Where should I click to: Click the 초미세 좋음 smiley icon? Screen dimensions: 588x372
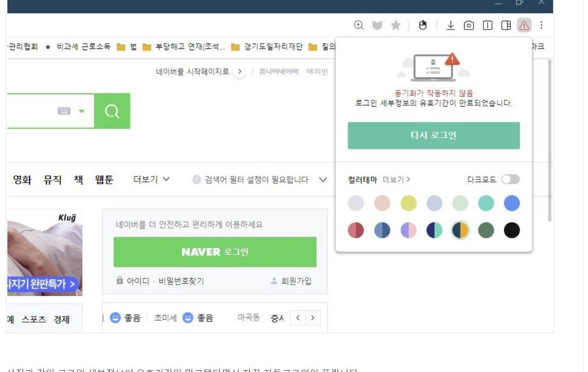click(187, 317)
